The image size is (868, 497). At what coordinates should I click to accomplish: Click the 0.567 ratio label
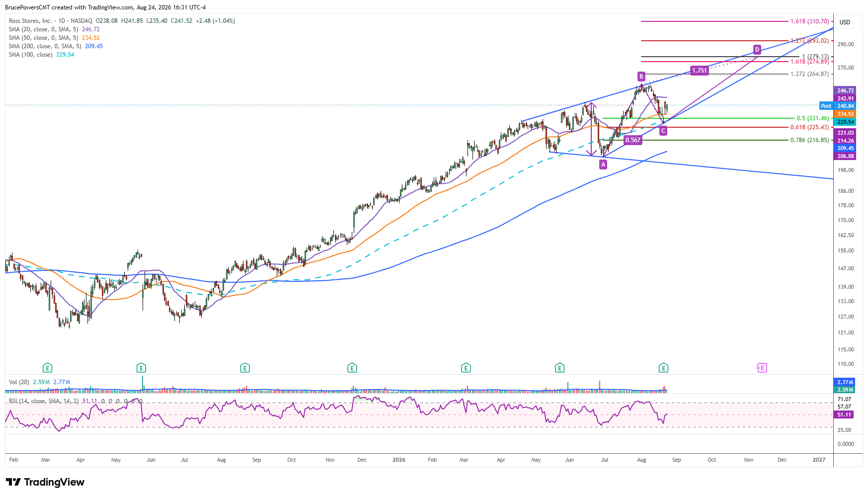(x=633, y=140)
